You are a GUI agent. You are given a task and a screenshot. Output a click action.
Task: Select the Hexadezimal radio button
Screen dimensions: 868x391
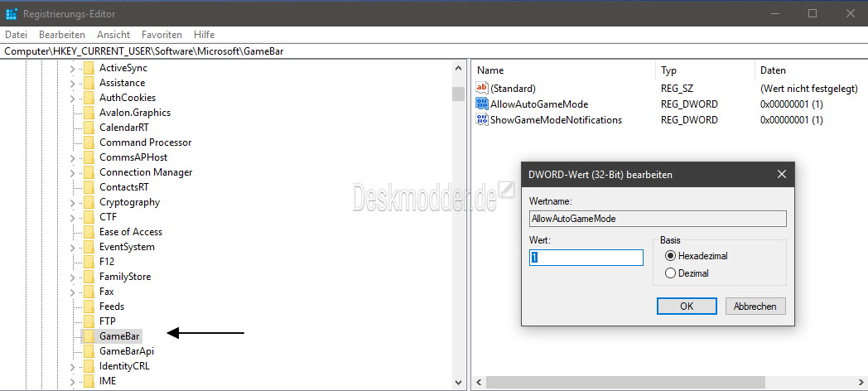[671, 256]
